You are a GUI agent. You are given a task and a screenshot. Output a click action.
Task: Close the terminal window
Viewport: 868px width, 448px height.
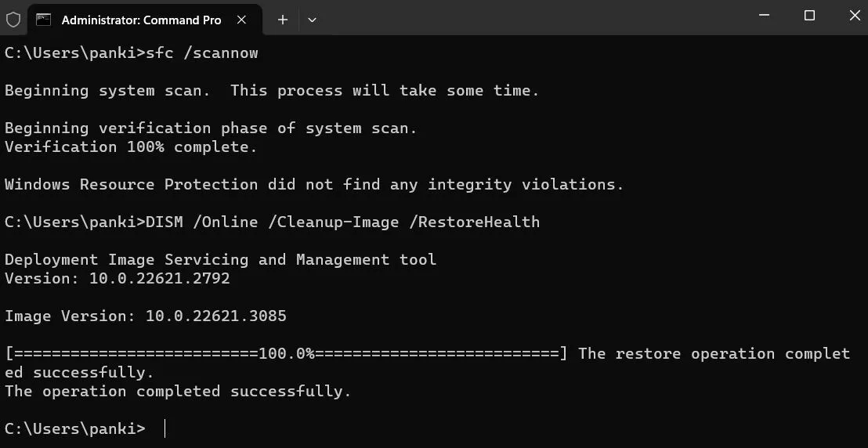[x=854, y=16]
